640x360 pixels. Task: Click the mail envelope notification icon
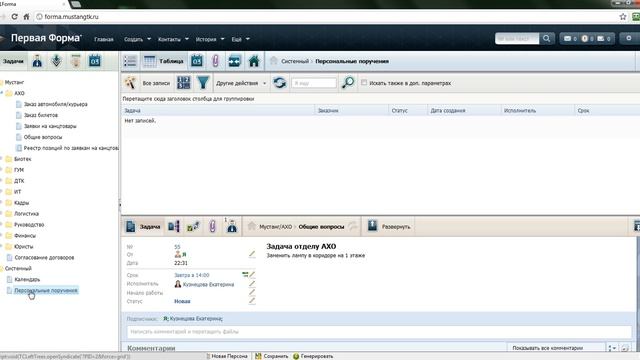(567, 39)
